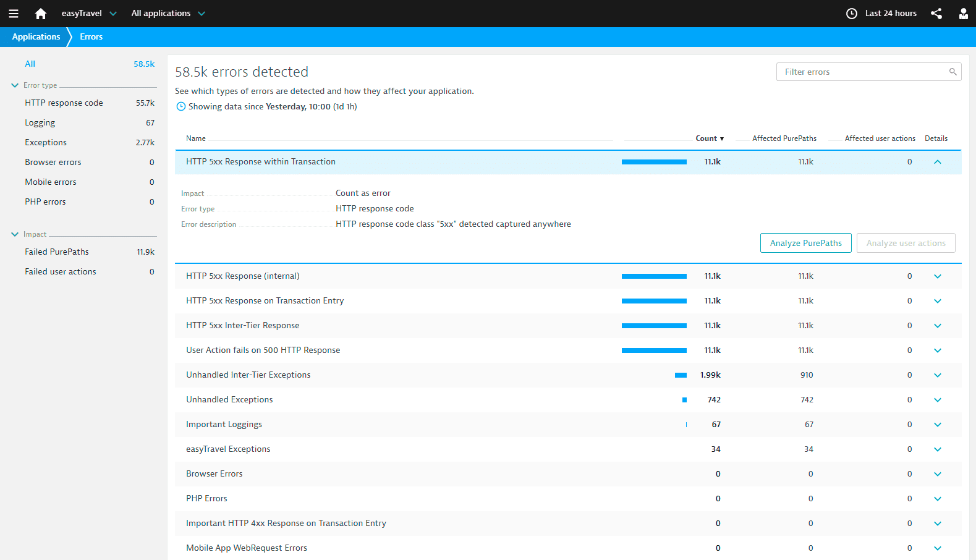The height and width of the screenshot is (560, 976).
Task: Select the Browser Errors row name
Action: (x=214, y=473)
